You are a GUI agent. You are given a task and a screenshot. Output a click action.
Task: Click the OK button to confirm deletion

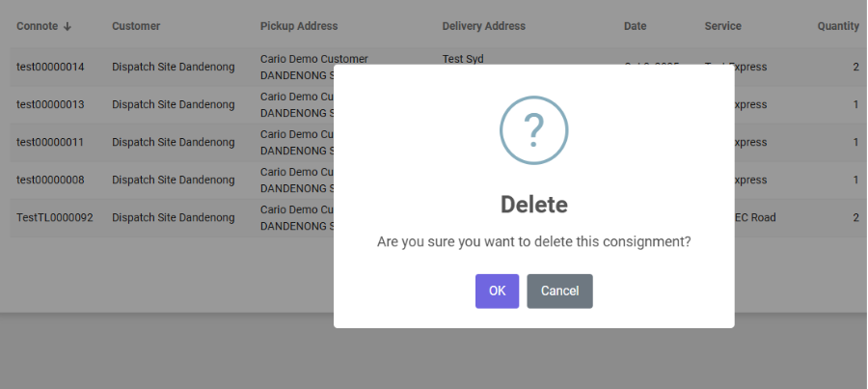pos(497,292)
